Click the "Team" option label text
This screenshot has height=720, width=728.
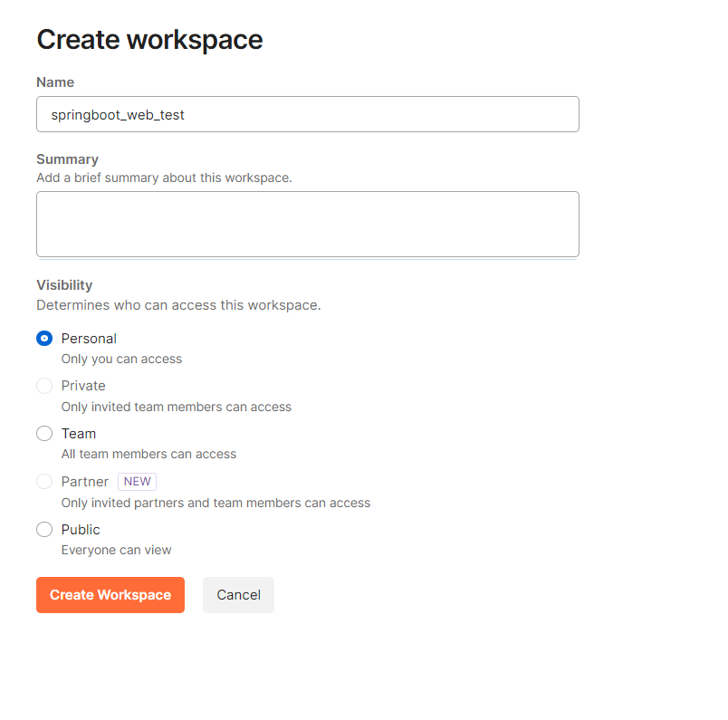pyautogui.click(x=79, y=434)
